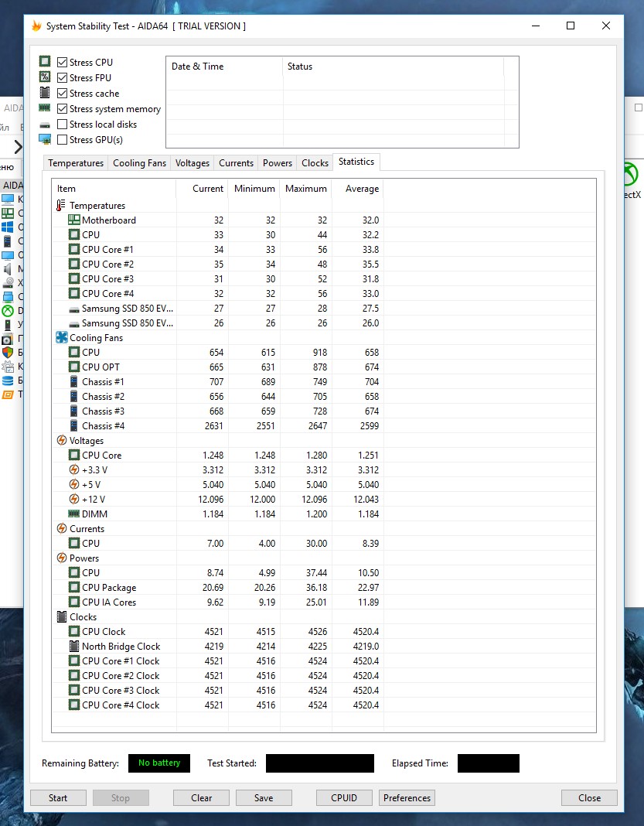Click the CPU Core #4 Clock icon
644x826 pixels.
click(x=73, y=705)
